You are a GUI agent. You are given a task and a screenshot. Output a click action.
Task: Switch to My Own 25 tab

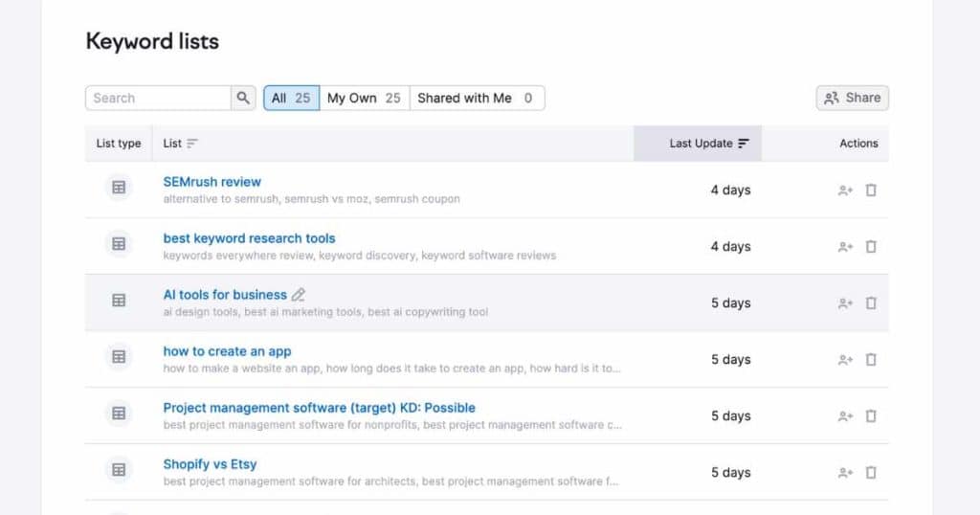coord(365,99)
